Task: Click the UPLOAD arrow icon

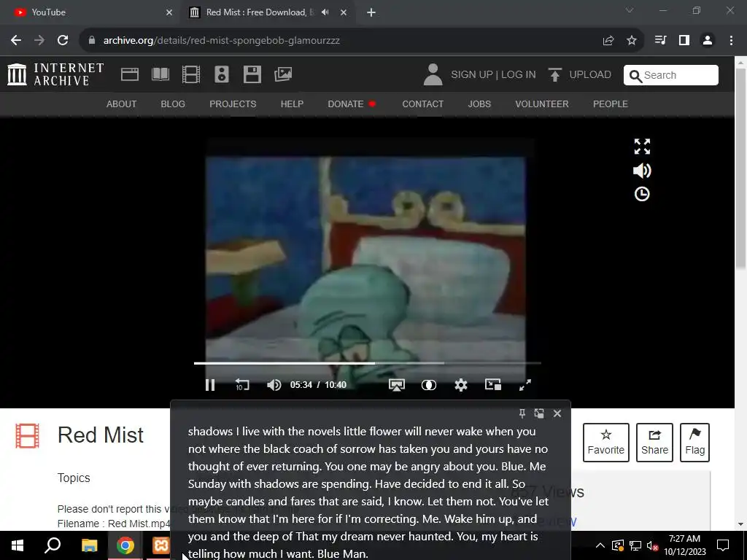Action: pos(554,75)
